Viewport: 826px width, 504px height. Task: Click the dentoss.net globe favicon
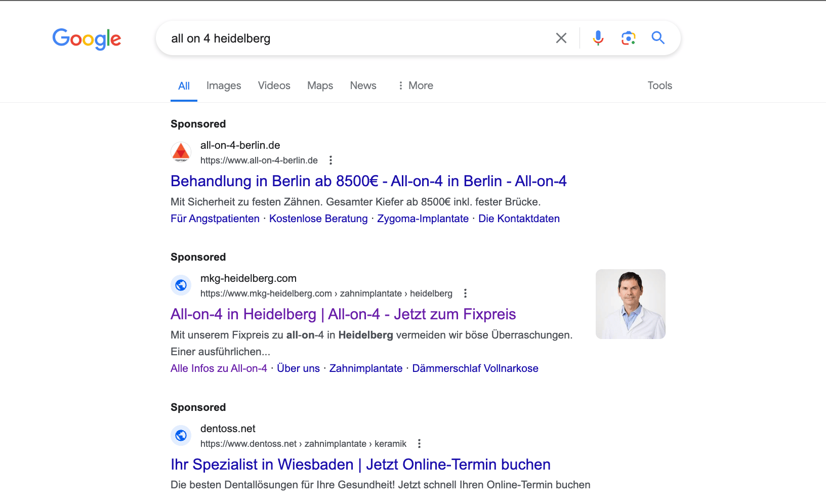point(181,436)
